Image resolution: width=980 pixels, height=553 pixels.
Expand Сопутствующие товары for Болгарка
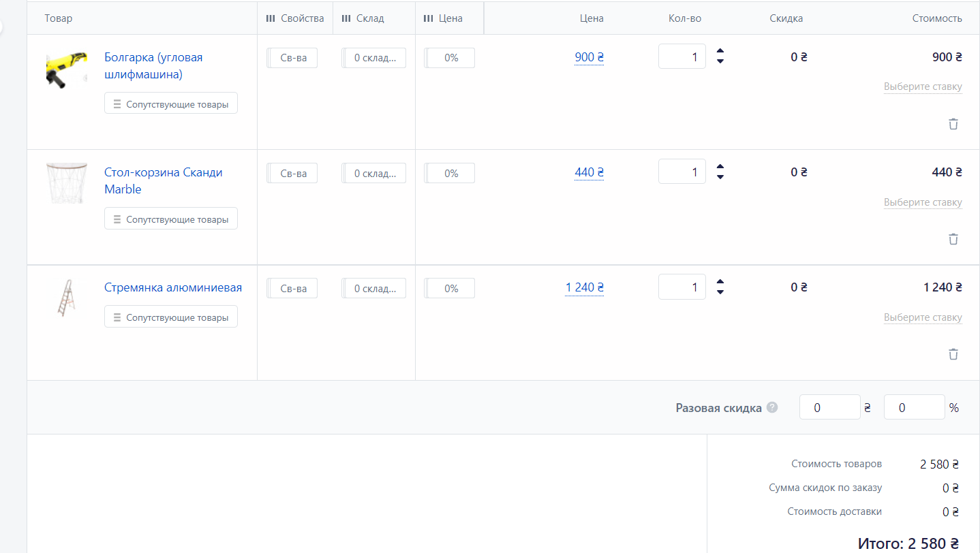171,104
